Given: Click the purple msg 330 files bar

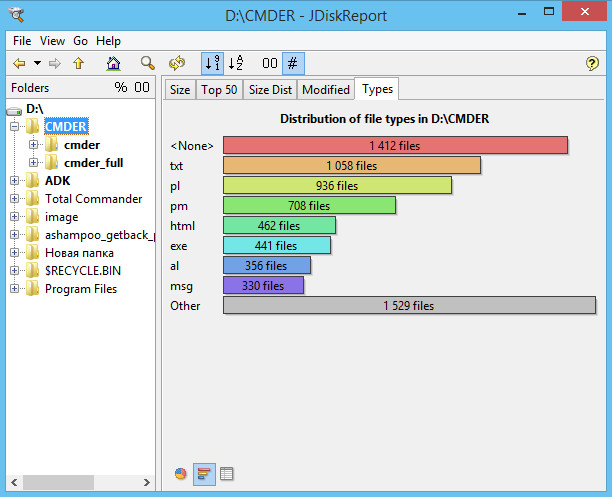Looking at the screenshot, I should 263,285.
